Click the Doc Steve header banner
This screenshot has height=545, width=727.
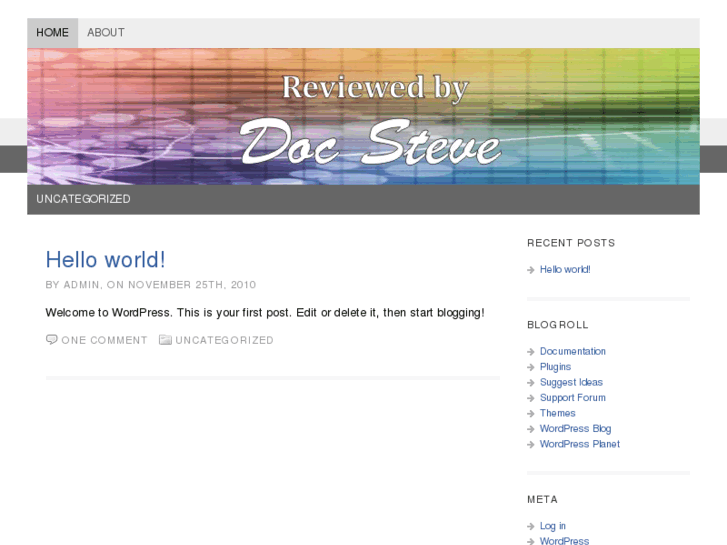tap(363, 116)
